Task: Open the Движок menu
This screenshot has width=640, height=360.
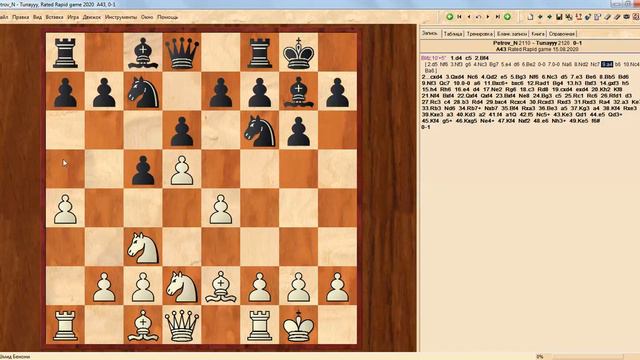Action: point(91,17)
